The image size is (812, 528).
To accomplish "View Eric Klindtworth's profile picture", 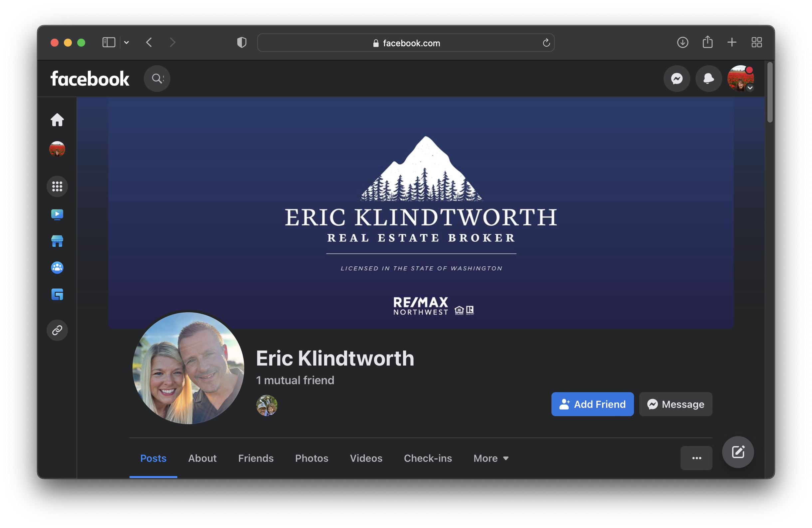I will [x=188, y=368].
